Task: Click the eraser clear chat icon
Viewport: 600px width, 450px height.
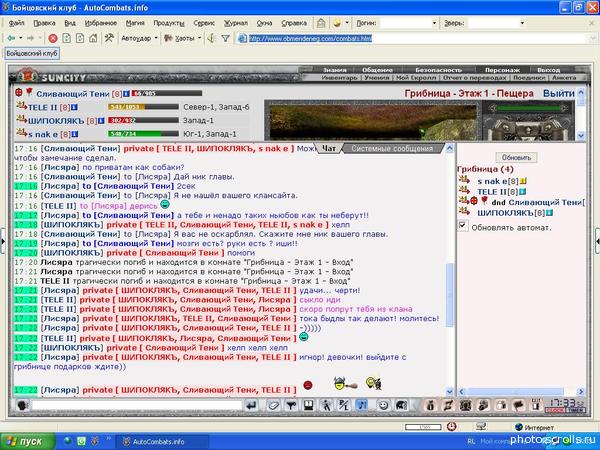Action: coord(273,405)
